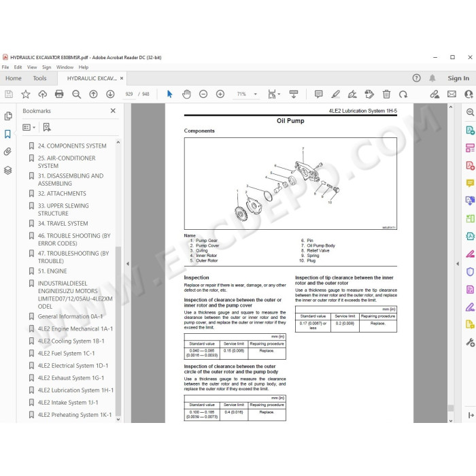Switch to the Tools tab
Screen dimensions: 476x476
[x=39, y=78]
